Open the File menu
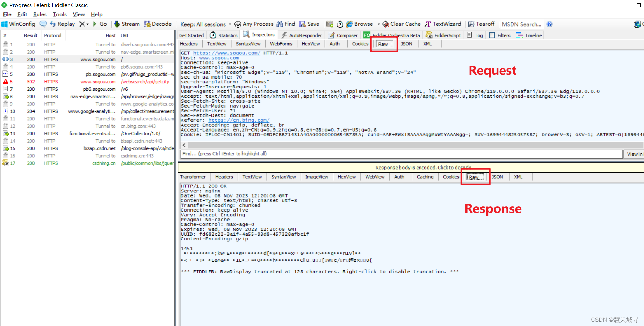The width and height of the screenshot is (644, 326). point(7,14)
